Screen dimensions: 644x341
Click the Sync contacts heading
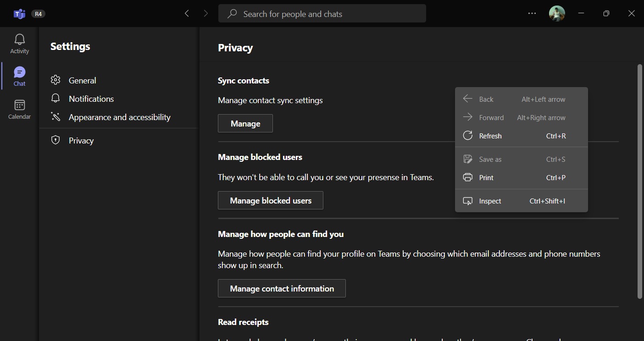244,80
